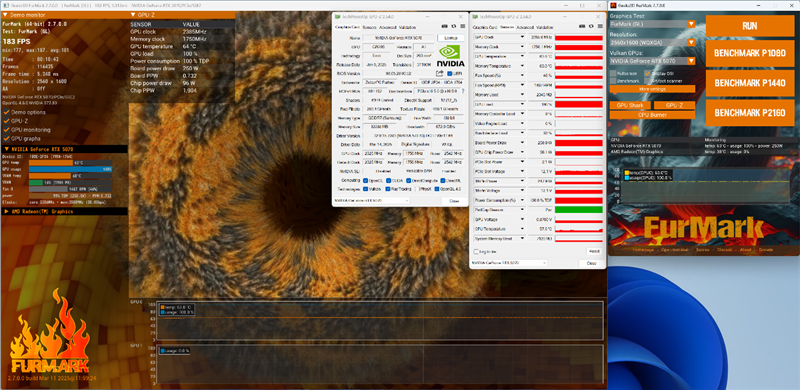Open the hamburger menu in Sensors GPU-Z window
The image size is (800, 390).
(601, 27)
